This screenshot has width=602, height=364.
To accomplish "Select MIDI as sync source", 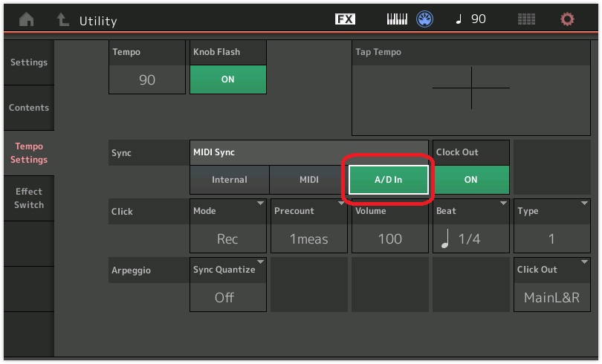I will (x=308, y=180).
